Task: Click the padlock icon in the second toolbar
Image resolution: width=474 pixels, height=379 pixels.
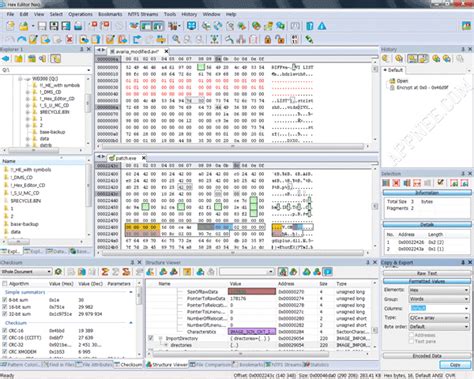Action: 267,40
